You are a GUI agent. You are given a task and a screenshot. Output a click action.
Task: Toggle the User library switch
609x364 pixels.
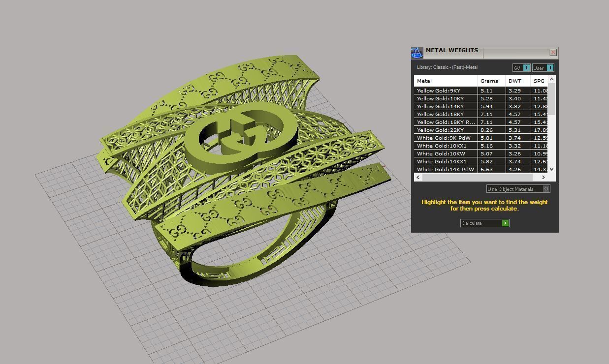click(543, 68)
